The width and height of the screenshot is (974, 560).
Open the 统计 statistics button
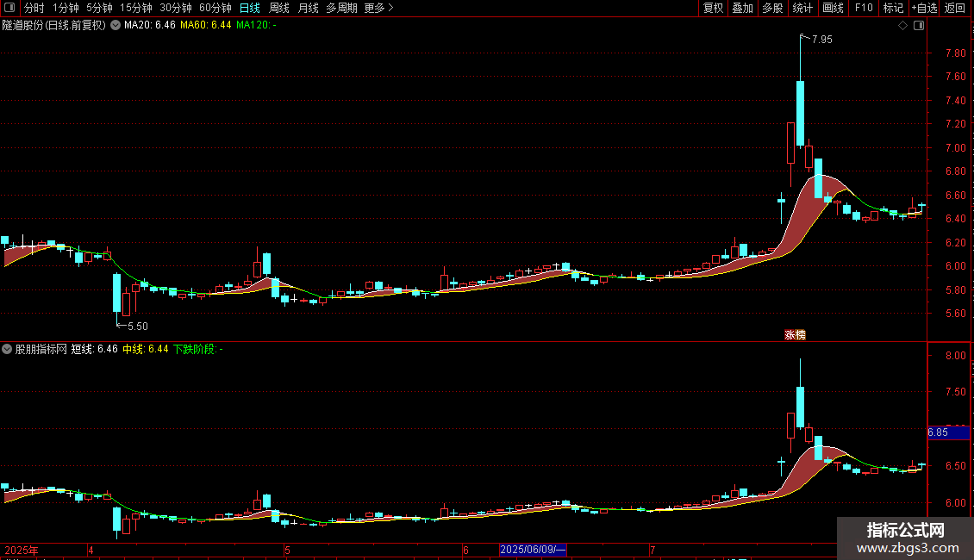802,8
